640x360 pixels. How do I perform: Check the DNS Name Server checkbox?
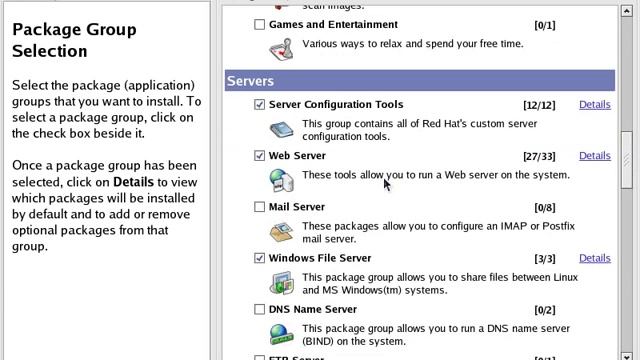click(259, 309)
